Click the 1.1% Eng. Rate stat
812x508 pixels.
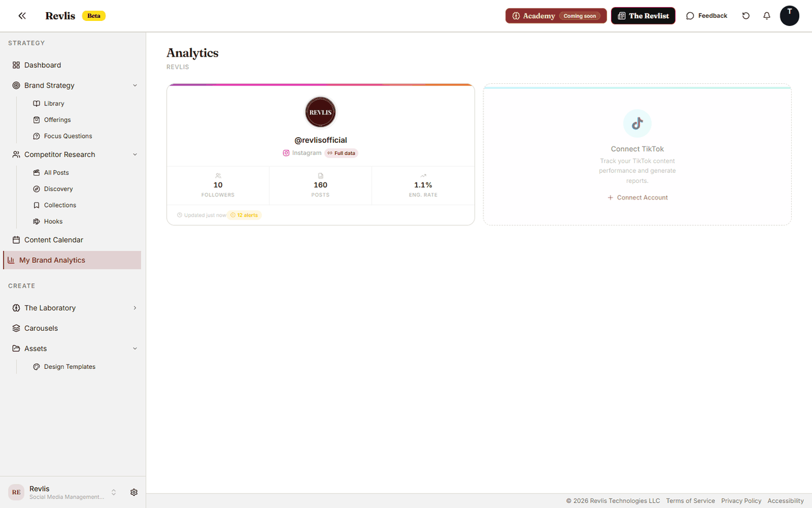click(x=423, y=186)
